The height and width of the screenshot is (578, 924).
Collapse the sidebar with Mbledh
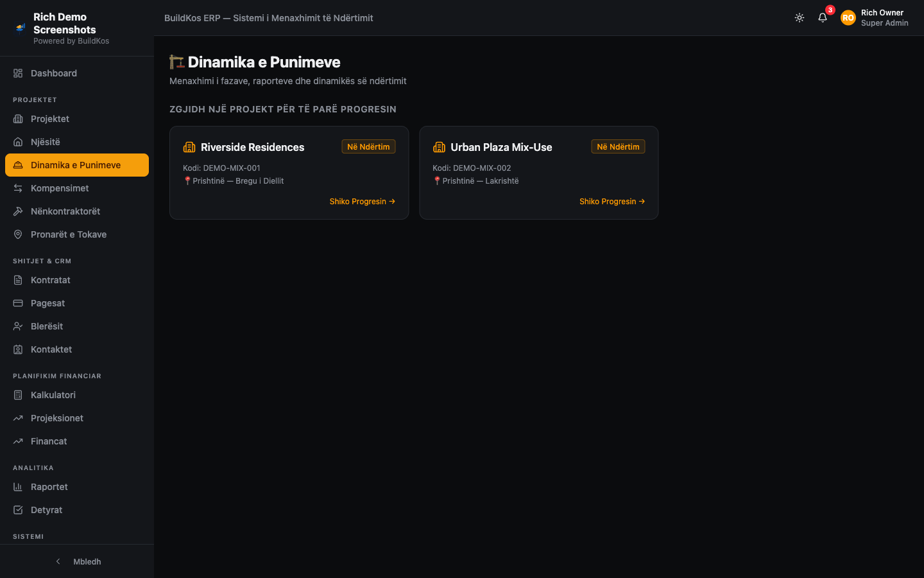[x=77, y=561]
